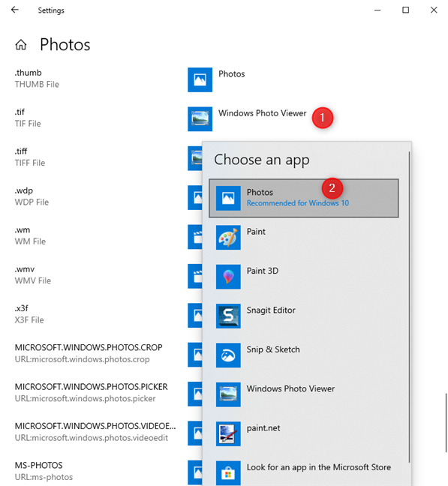Click the Paint palette icon
The image size is (448, 486).
point(228,238)
